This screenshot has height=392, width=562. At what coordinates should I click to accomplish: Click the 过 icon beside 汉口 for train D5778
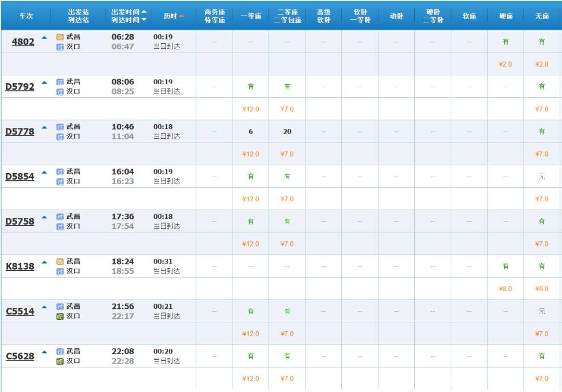59,136
